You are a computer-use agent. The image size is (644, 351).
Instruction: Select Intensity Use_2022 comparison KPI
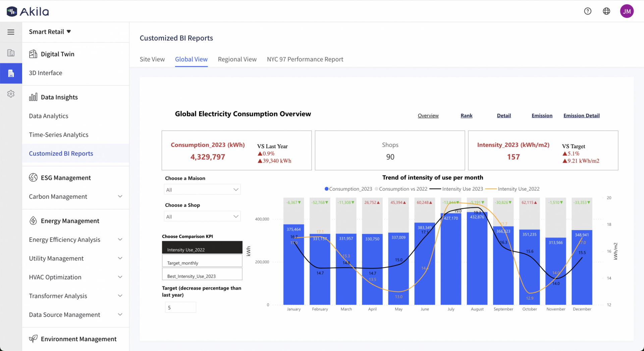point(202,248)
